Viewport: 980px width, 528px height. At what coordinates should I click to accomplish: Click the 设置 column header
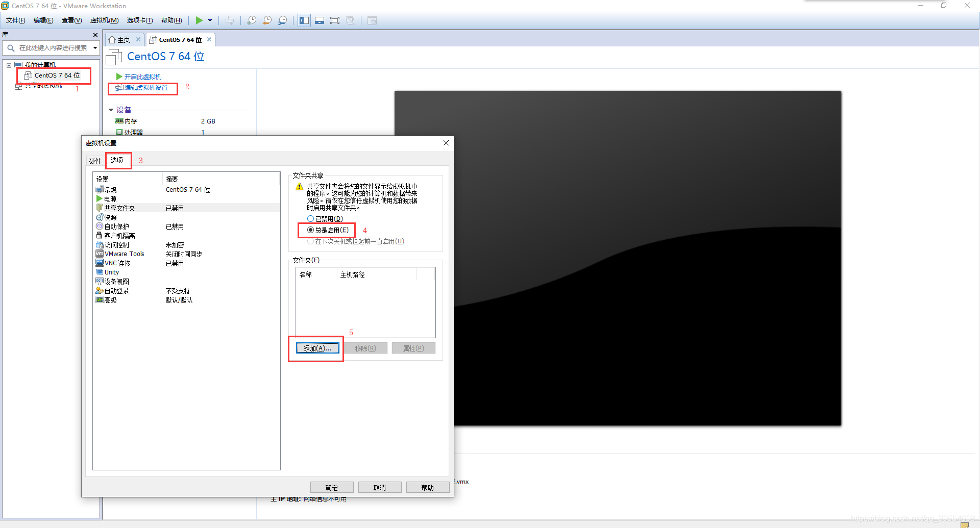(128, 179)
